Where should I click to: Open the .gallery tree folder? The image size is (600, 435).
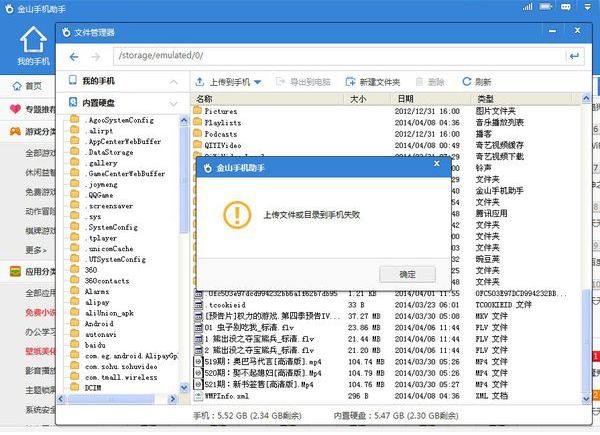point(94,163)
